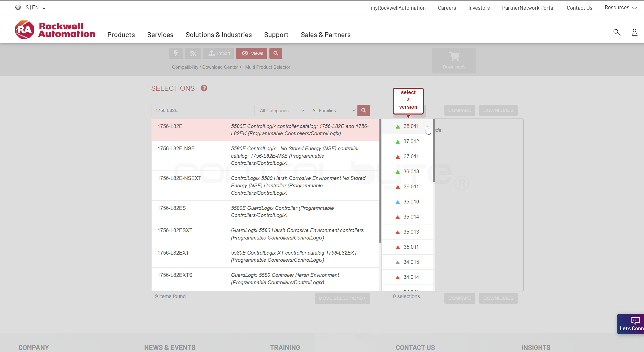Open the Services menu
The height and width of the screenshot is (352, 644).
[x=160, y=35]
